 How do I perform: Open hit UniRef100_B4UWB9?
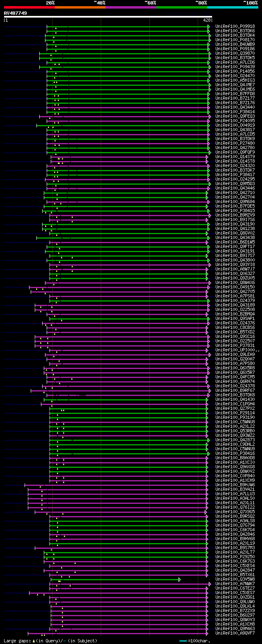[x=235, y=45]
